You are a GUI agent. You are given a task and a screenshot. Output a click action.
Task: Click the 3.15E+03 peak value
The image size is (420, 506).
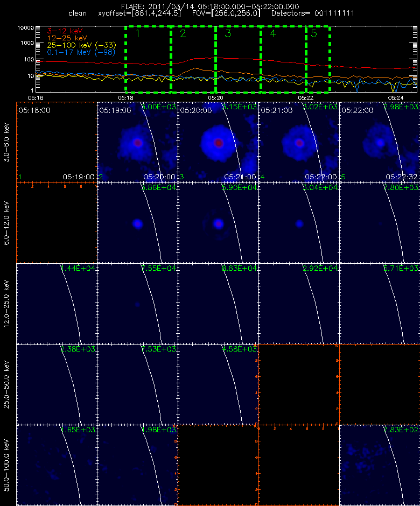pos(240,107)
